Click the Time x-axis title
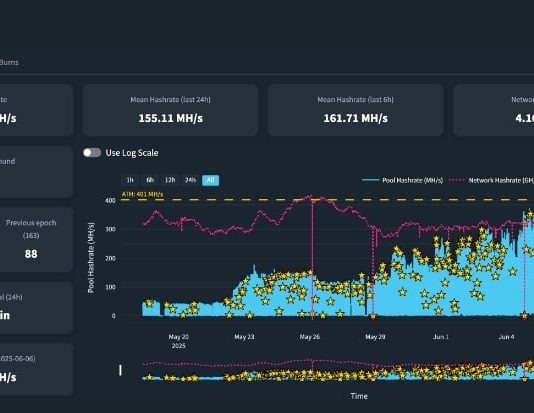The width and height of the screenshot is (534, 413). click(359, 396)
